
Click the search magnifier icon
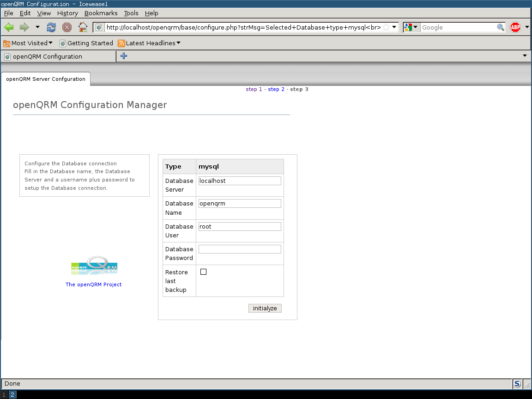click(501, 27)
